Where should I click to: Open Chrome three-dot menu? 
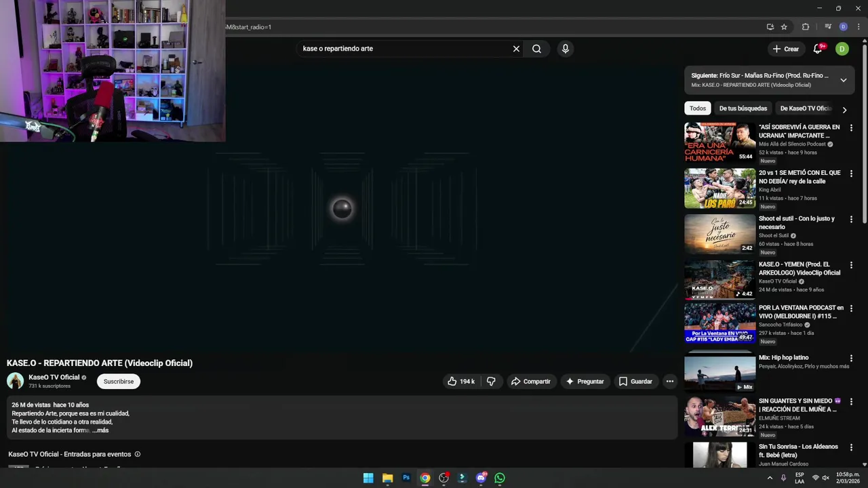(859, 27)
